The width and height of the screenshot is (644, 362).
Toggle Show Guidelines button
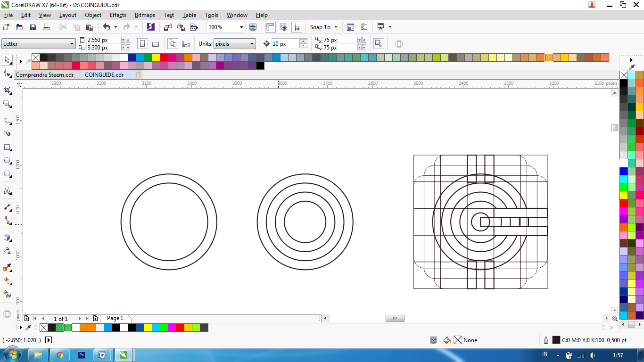(297, 27)
